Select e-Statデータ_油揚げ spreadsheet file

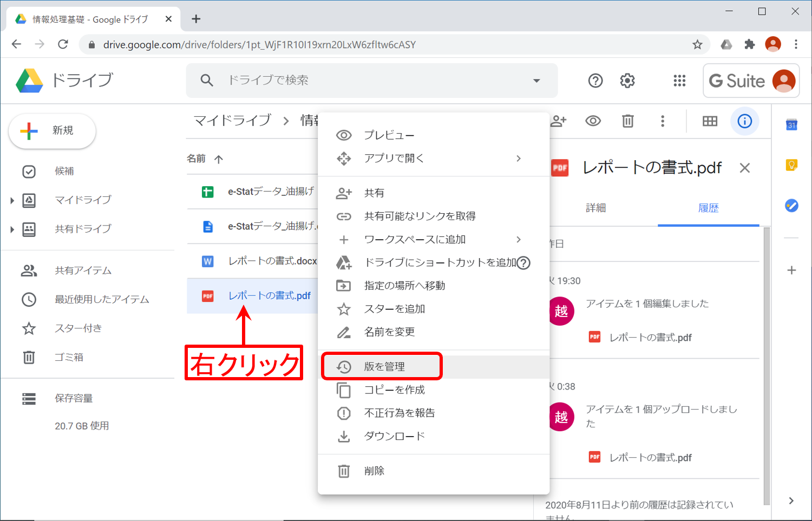(x=252, y=192)
